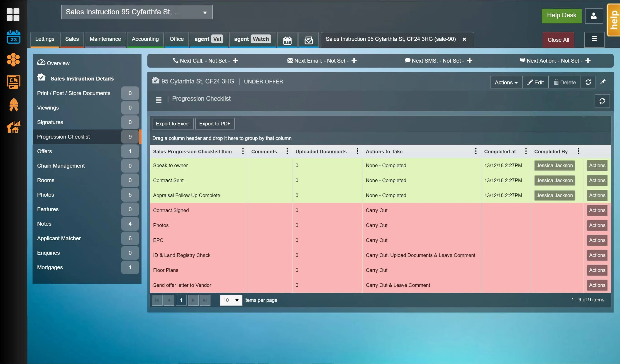Viewport: 620px width, 364px height.
Task: Add next action with plus icon
Action: 588,61
